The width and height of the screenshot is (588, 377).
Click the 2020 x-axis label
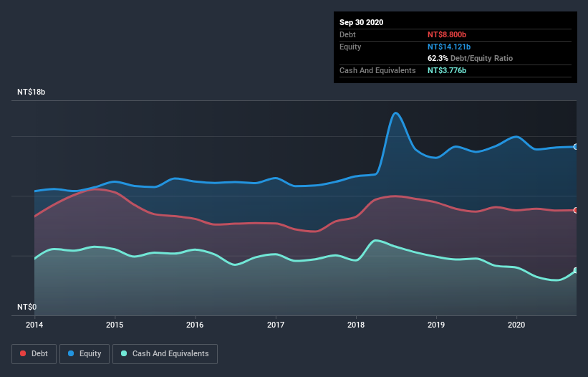(516, 325)
